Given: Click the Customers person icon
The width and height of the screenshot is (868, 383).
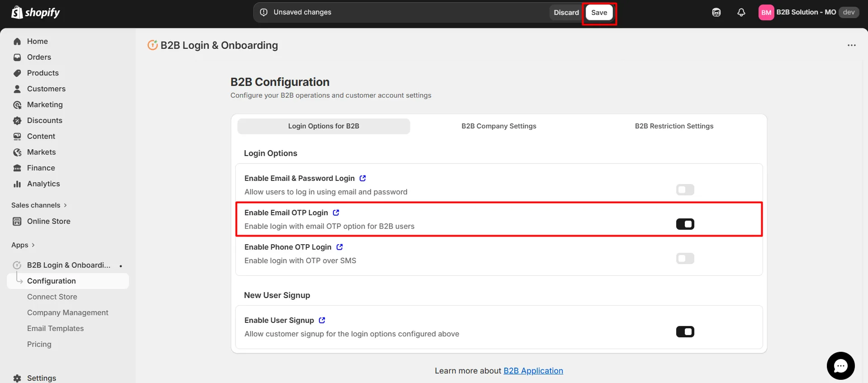Looking at the screenshot, I should click(x=17, y=89).
